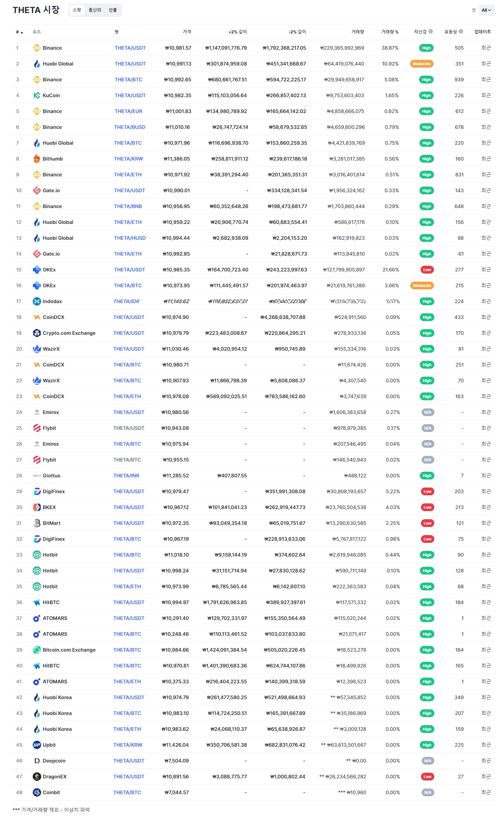The width and height of the screenshot is (504, 816).
Task: Switch to the 종신의 tab
Action: point(95,10)
